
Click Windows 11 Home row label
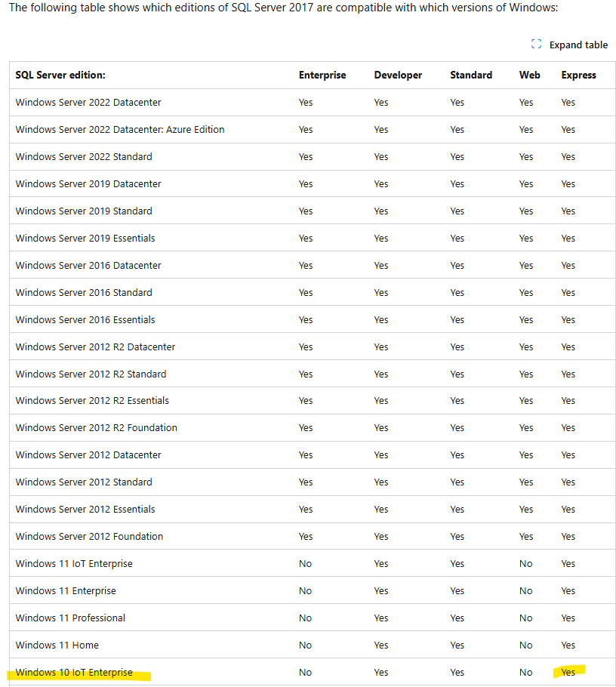coord(57,645)
